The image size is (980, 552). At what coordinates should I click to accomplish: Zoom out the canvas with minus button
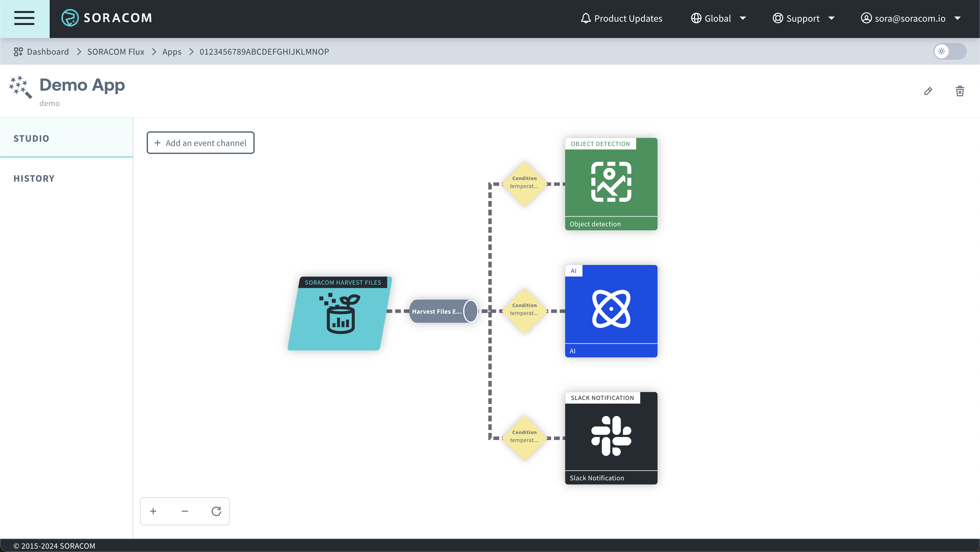(x=185, y=511)
